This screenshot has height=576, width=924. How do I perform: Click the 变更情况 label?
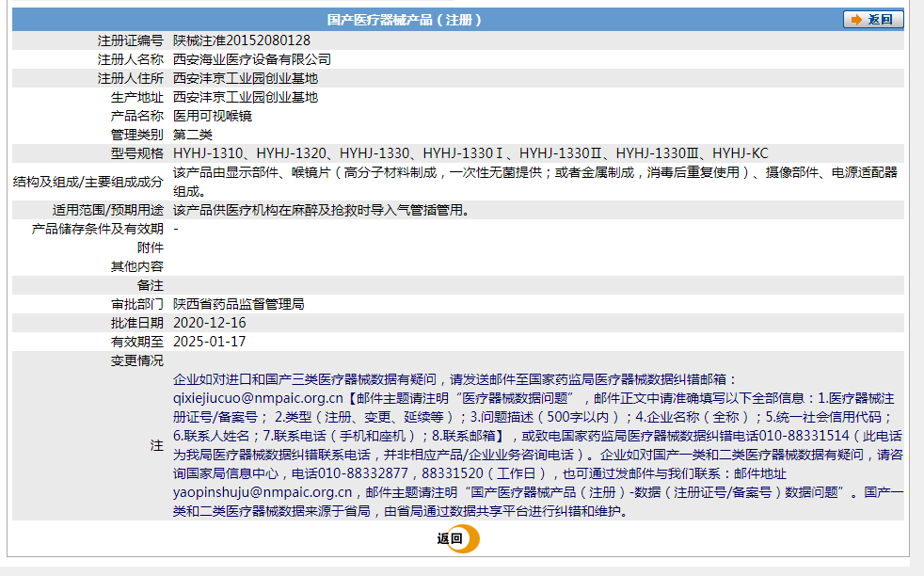click(x=136, y=360)
